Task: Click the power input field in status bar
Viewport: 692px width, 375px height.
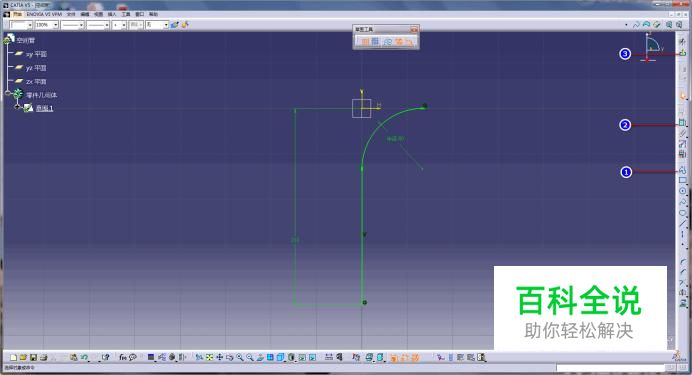Action: [610, 368]
